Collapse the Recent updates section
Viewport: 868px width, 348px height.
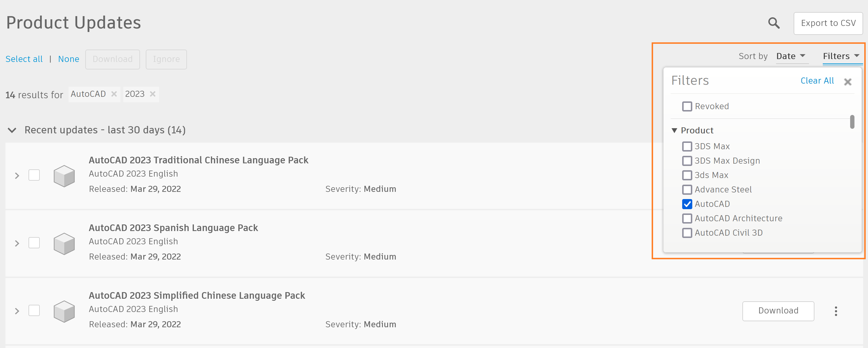click(12, 130)
